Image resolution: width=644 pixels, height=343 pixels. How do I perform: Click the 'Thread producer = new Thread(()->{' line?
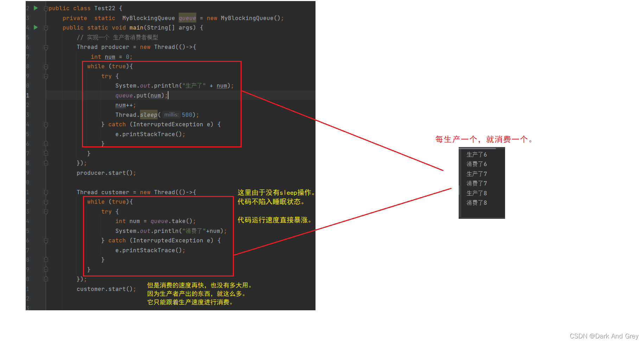click(136, 47)
